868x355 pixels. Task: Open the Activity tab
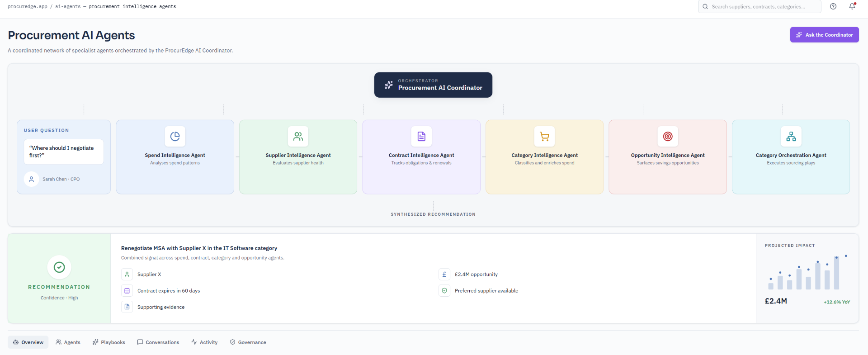pos(204,342)
